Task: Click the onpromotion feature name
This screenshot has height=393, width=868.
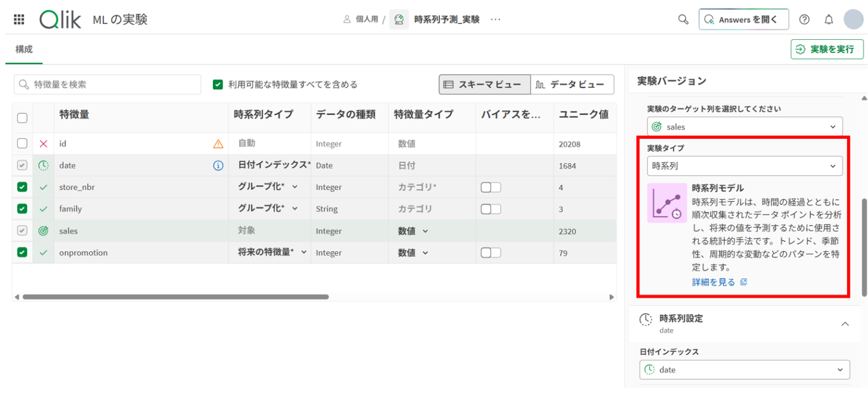Action: (83, 252)
